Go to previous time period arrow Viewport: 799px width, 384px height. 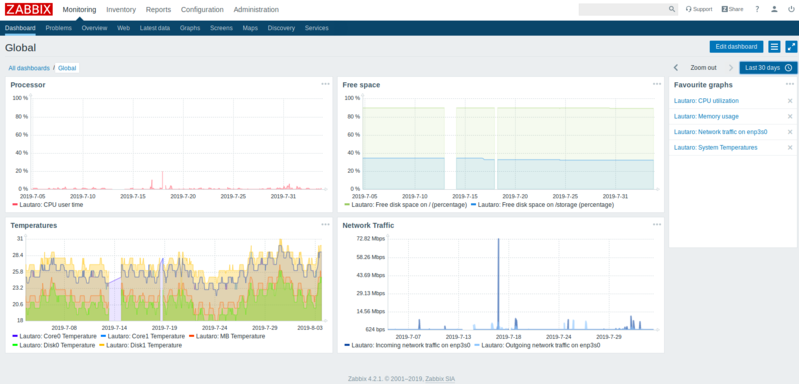(x=676, y=68)
